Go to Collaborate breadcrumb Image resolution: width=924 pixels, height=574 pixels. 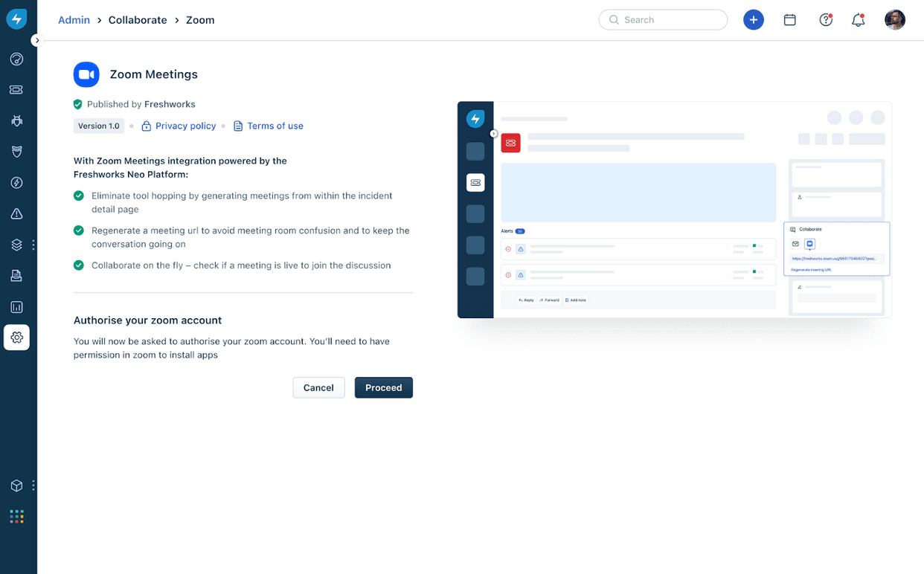coord(138,20)
